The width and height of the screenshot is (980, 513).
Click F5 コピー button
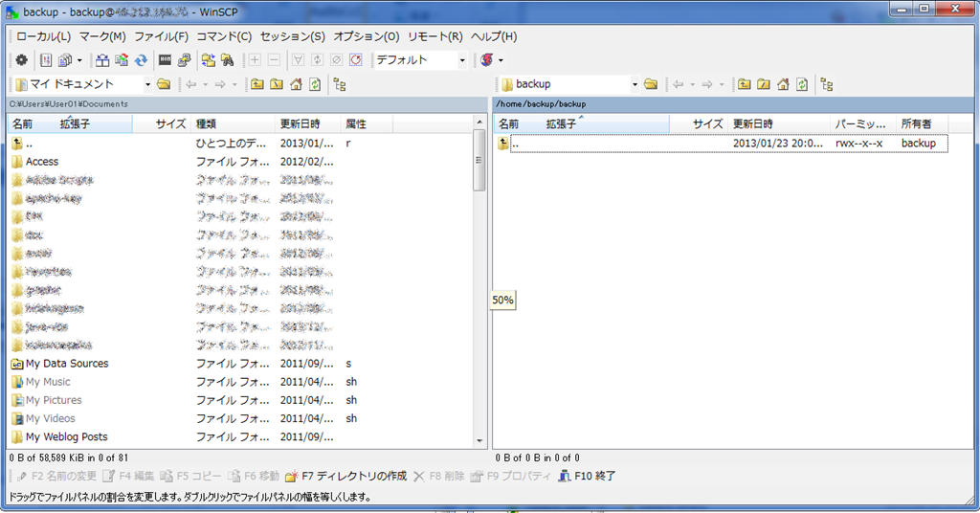click(x=190, y=476)
